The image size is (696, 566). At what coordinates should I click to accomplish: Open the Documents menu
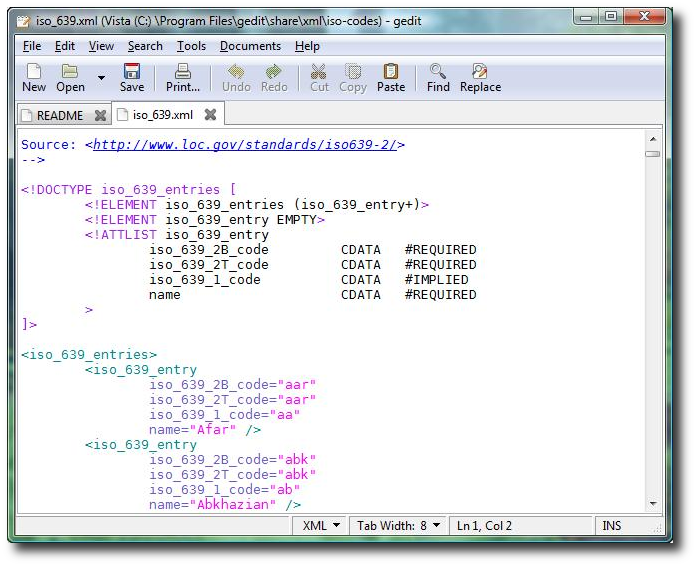point(250,46)
